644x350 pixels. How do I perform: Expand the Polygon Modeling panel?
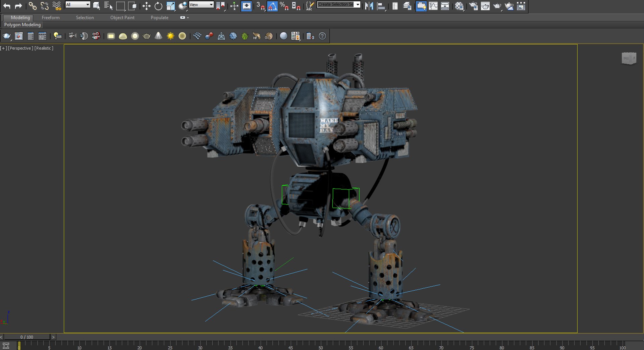point(22,25)
